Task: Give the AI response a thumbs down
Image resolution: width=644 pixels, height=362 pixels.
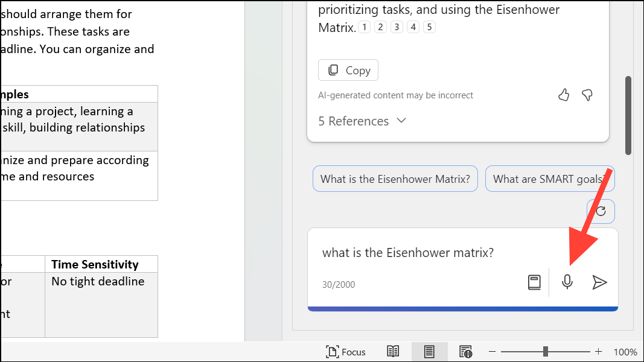Action: pos(586,95)
